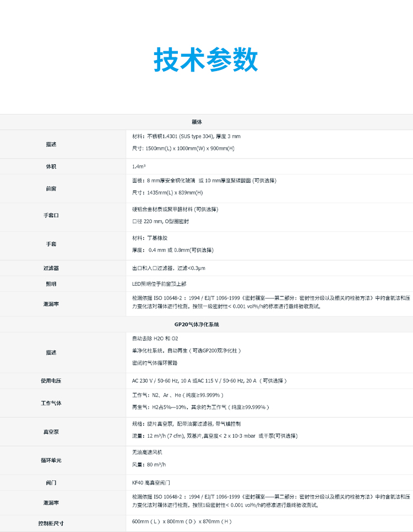Viewport: 413px width, 532px height.
Task: Click the 技术参数 page title
Action: pos(206,59)
